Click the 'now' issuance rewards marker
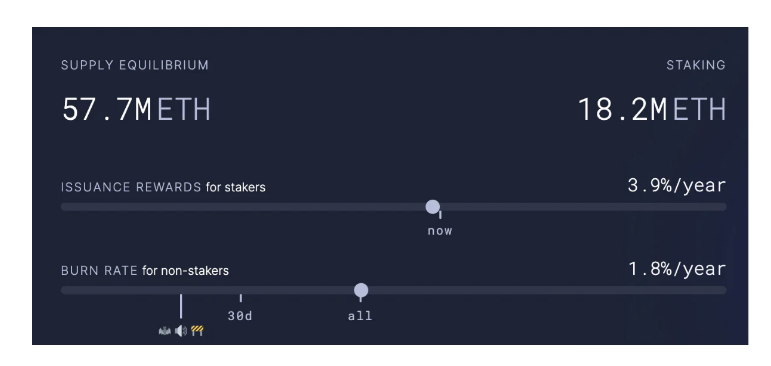 coord(440,231)
